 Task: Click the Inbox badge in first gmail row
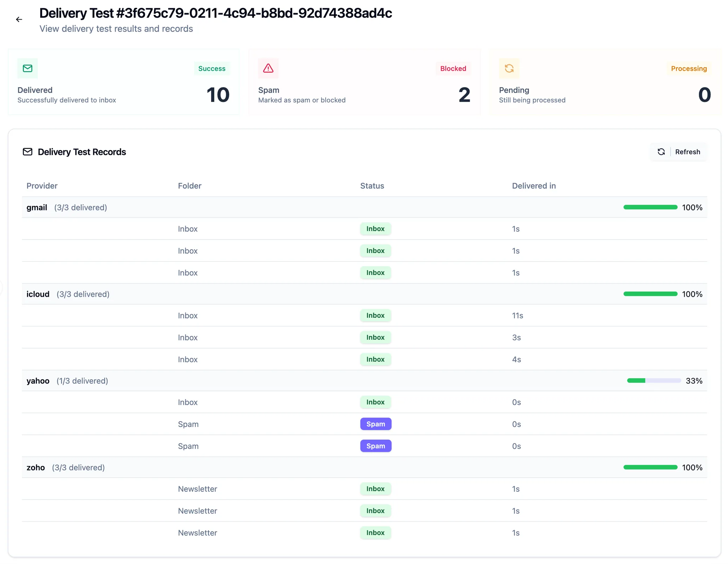[x=375, y=229]
